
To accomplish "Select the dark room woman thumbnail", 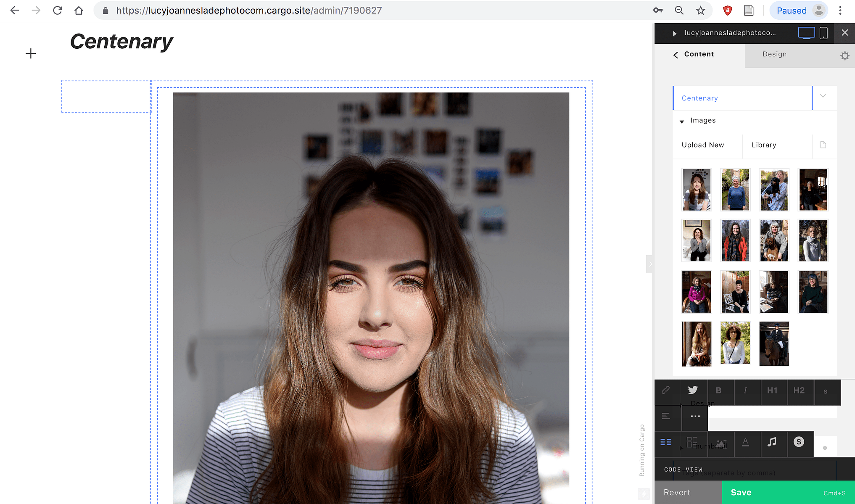I will point(813,190).
